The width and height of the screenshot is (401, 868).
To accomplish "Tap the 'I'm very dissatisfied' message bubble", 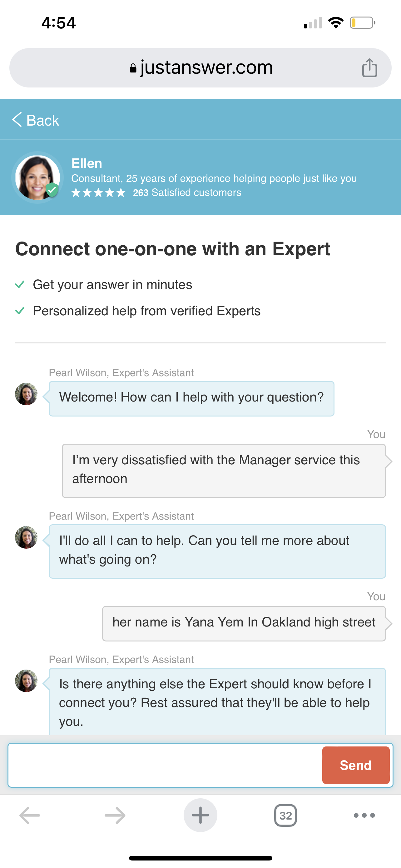I will (224, 470).
